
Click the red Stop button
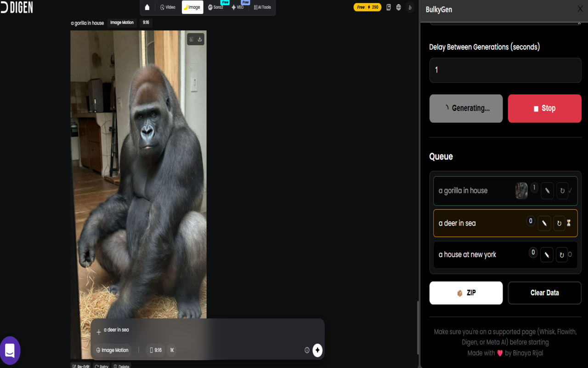click(x=544, y=109)
